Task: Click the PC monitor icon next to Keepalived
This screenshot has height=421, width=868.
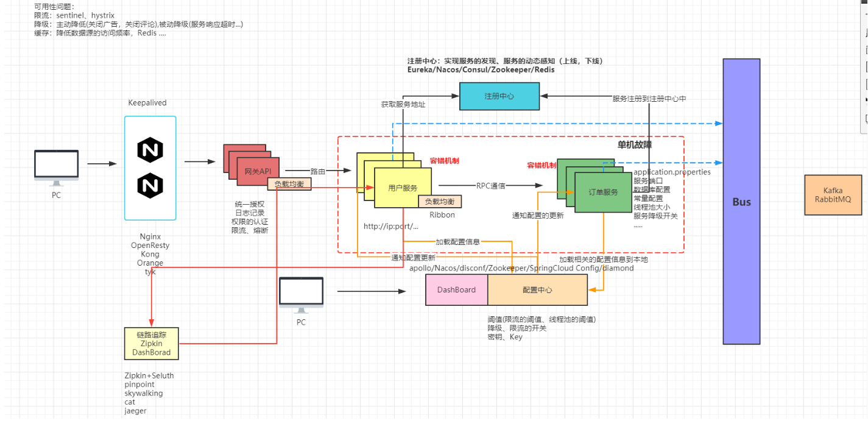Action: (56, 168)
